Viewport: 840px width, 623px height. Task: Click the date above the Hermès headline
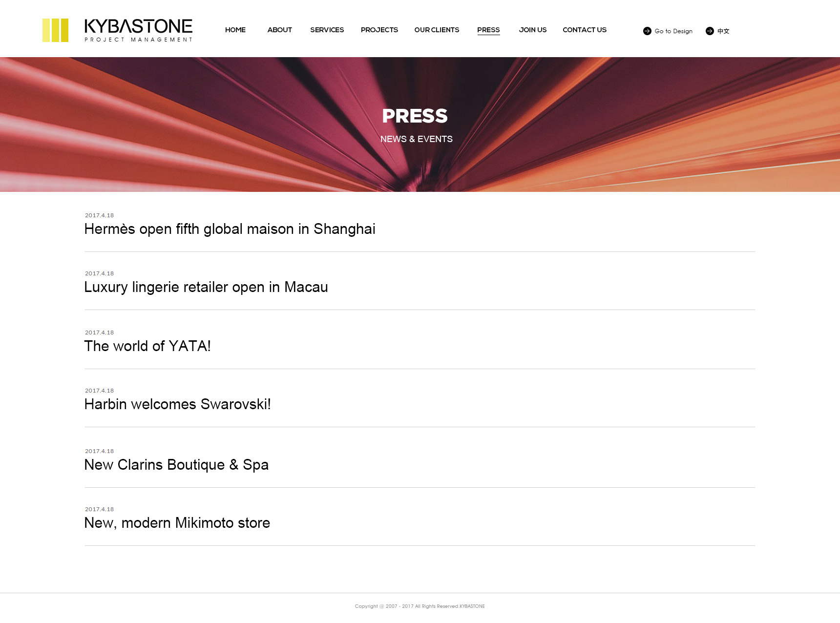99,215
